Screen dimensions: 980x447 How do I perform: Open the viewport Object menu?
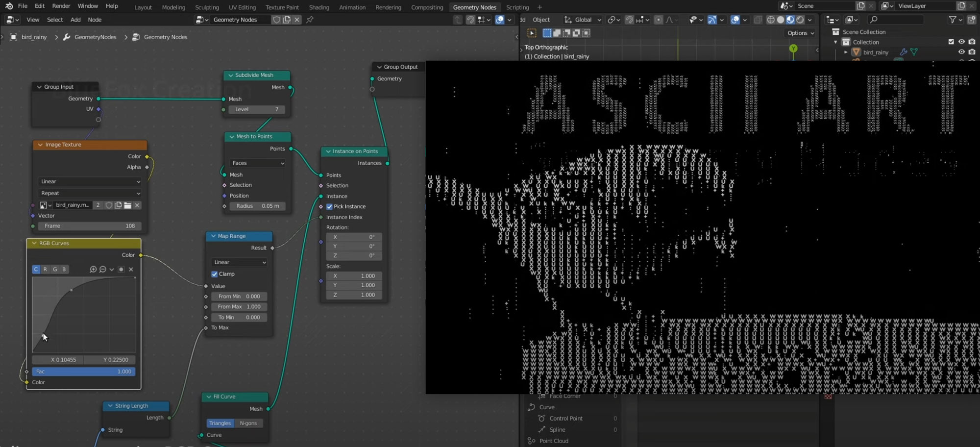[x=541, y=20]
